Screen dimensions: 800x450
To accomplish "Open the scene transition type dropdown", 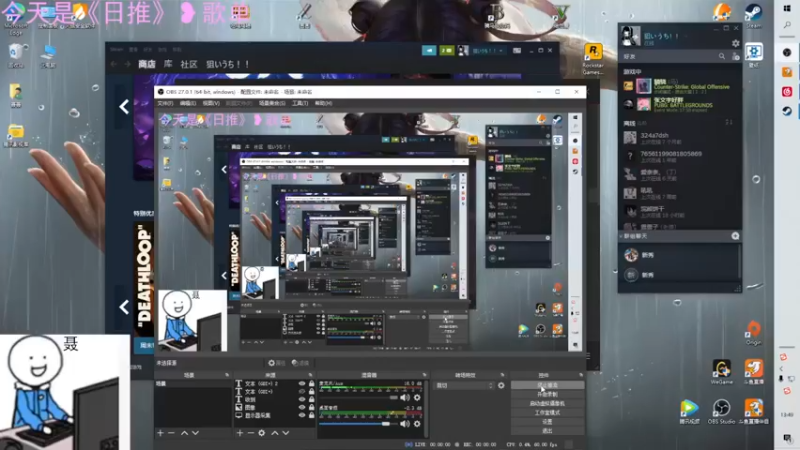I will coord(464,386).
